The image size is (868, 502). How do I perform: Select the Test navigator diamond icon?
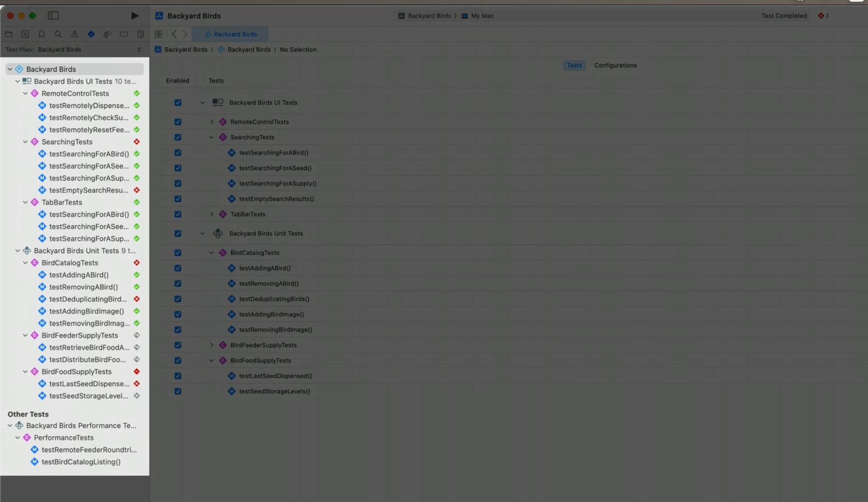coord(91,34)
